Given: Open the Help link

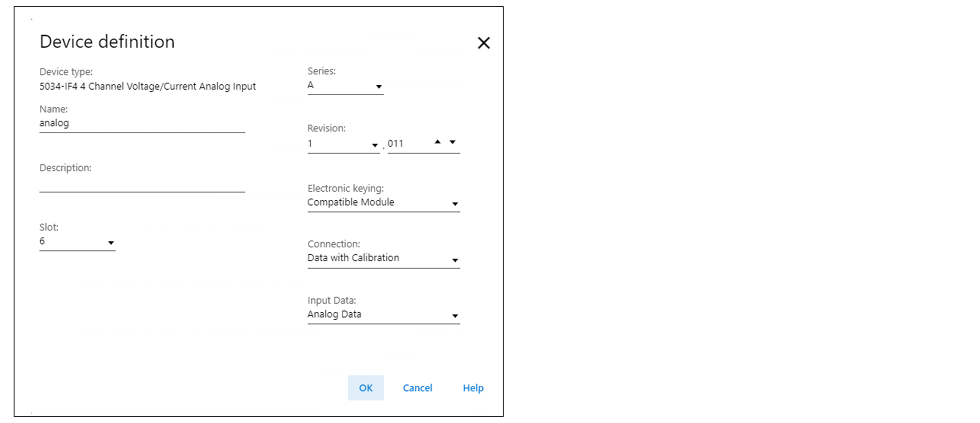Looking at the screenshot, I should [473, 388].
